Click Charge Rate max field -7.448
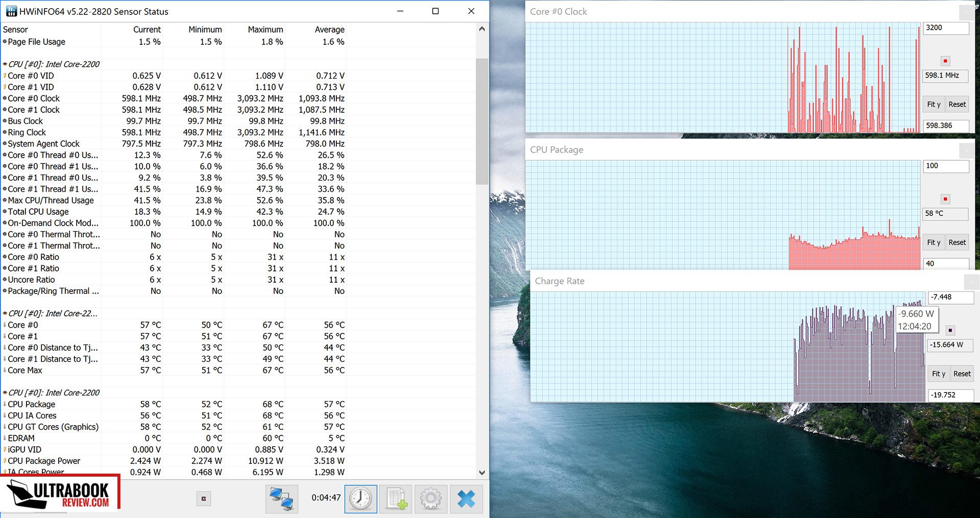 [950, 297]
